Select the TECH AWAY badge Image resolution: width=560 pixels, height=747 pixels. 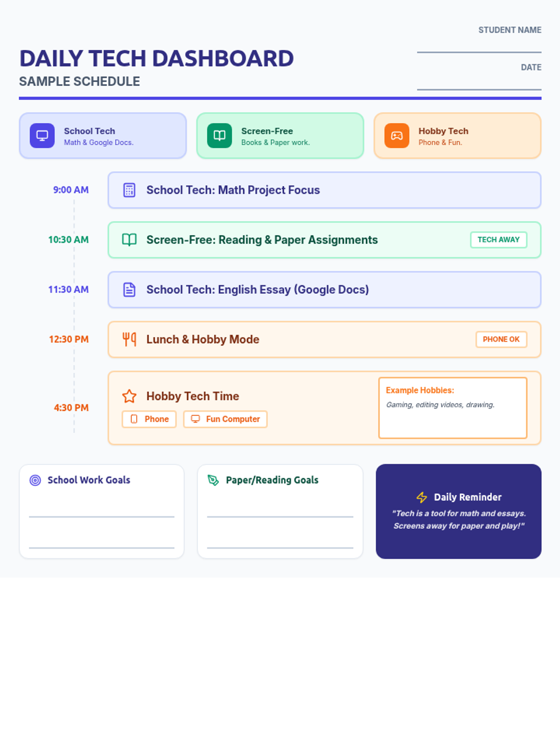coord(498,240)
